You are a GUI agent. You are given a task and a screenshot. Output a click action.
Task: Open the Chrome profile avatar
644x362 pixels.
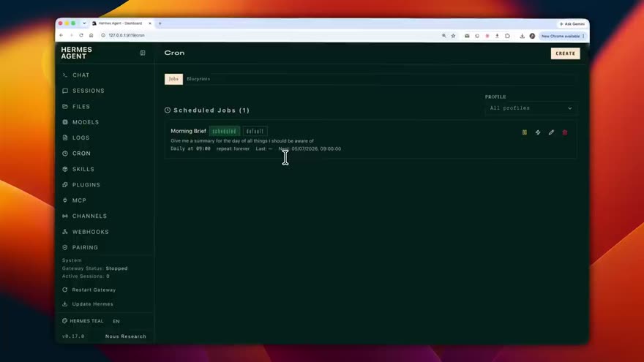[x=532, y=36]
